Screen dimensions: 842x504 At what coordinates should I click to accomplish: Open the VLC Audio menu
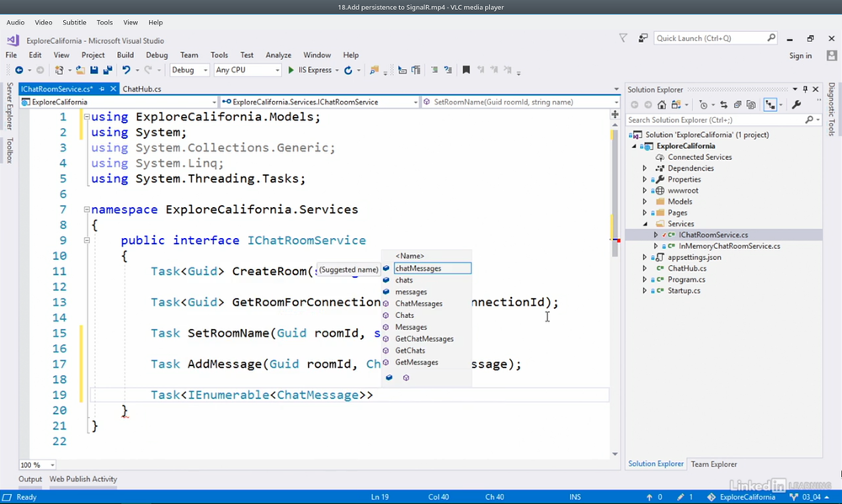(x=15, y=23)
